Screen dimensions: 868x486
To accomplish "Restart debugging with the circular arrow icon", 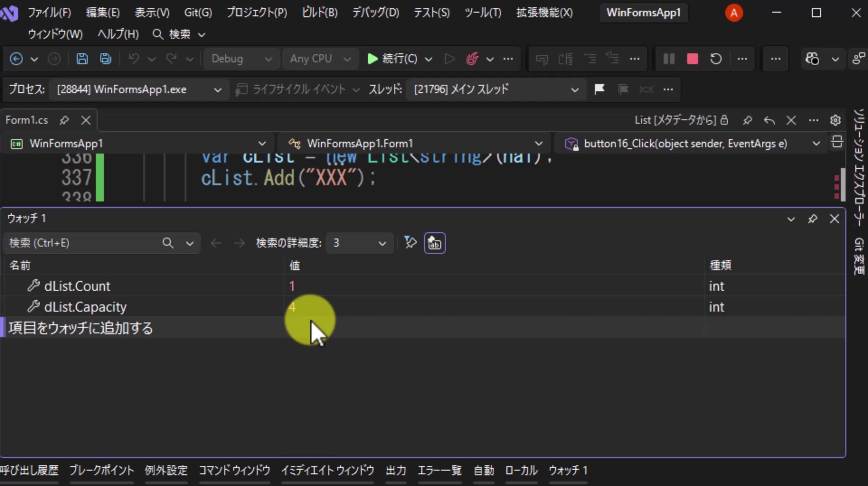I will pos(716,59).
